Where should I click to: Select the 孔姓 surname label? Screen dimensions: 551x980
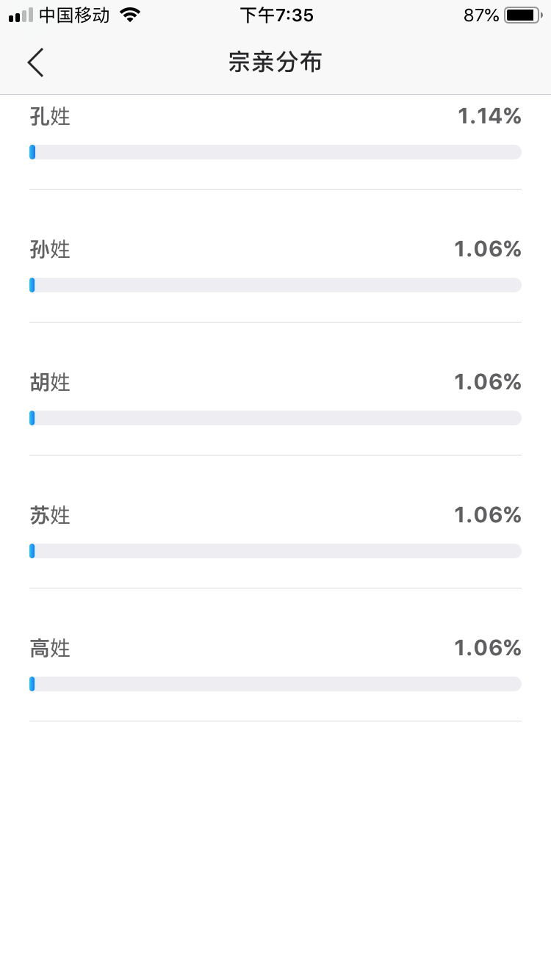50,116
